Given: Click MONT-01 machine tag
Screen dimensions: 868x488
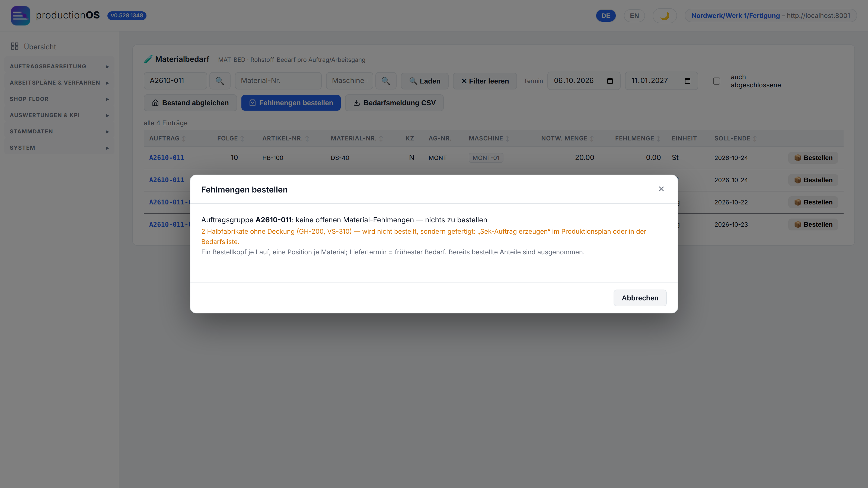Looking at the screenshot, I should [486, 158].
